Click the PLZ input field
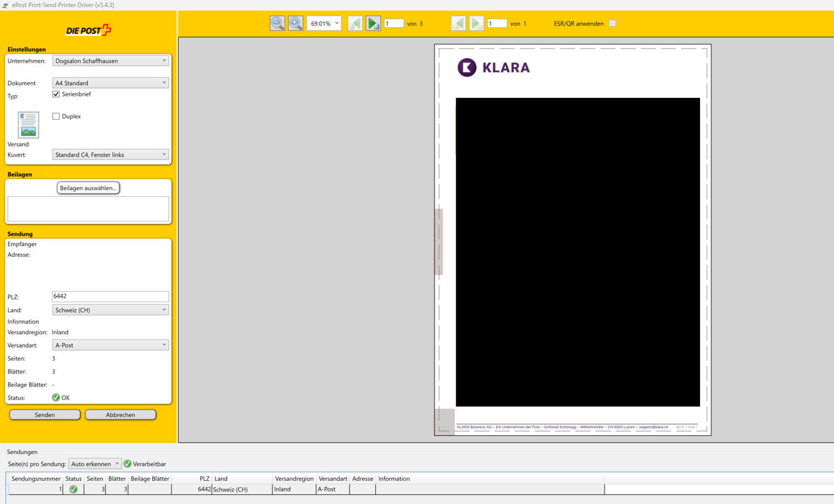 (x=111, y=297)
